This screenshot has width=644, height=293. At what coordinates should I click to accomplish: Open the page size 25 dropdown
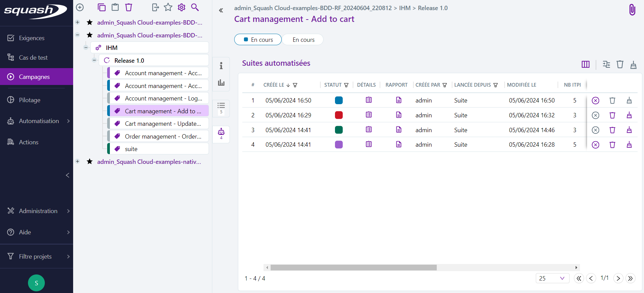(552, 278)
